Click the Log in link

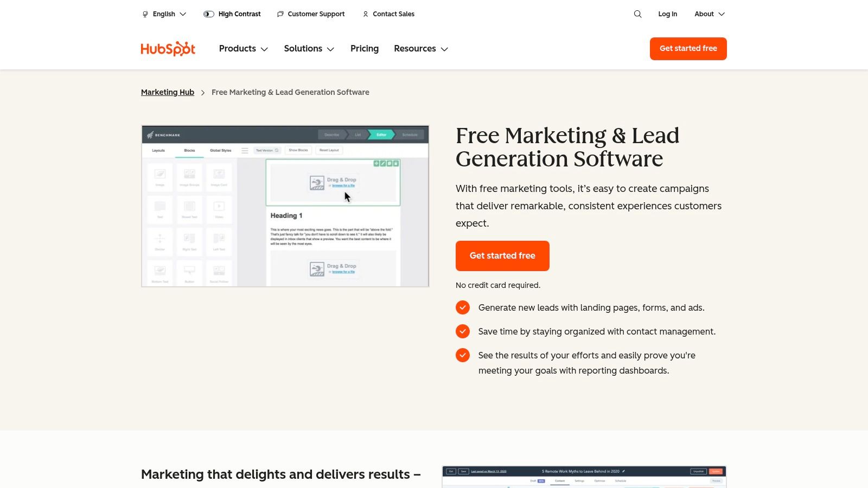[667, 14]
